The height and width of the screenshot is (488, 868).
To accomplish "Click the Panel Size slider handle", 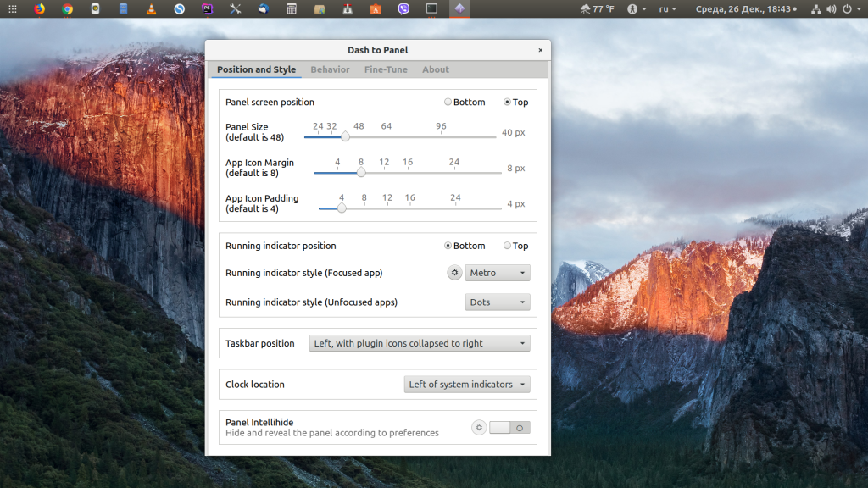I will pos(345,136).
